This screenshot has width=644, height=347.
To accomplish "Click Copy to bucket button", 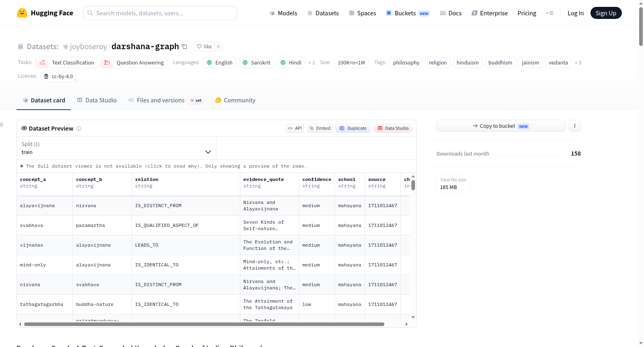I will [501, 126].
